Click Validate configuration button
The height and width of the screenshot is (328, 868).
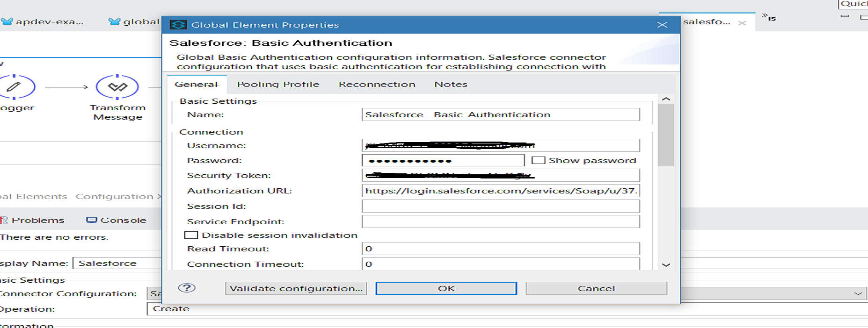(x=296, y=288)
